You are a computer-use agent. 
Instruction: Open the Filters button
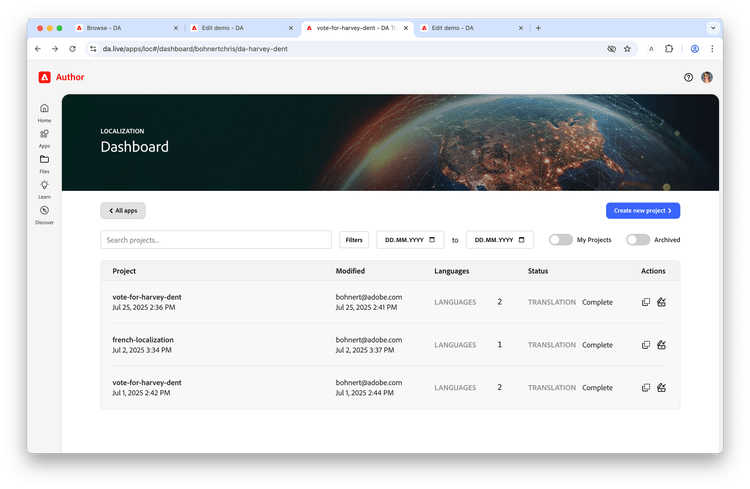(354, 240)
